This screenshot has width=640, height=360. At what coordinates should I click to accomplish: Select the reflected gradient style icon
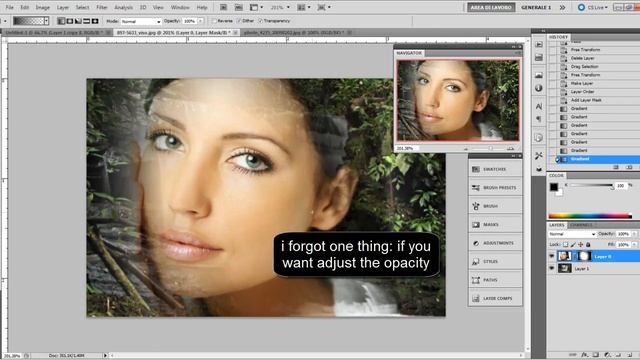click(87, 21)
